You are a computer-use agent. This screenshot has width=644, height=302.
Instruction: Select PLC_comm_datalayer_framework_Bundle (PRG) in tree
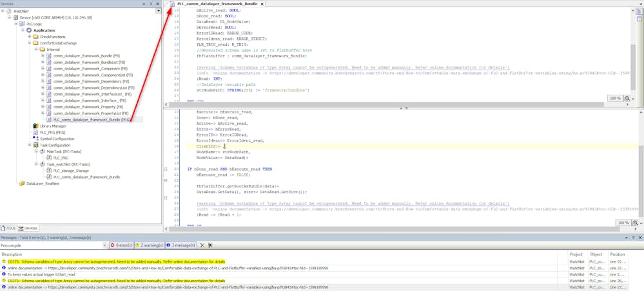(92, 120)
